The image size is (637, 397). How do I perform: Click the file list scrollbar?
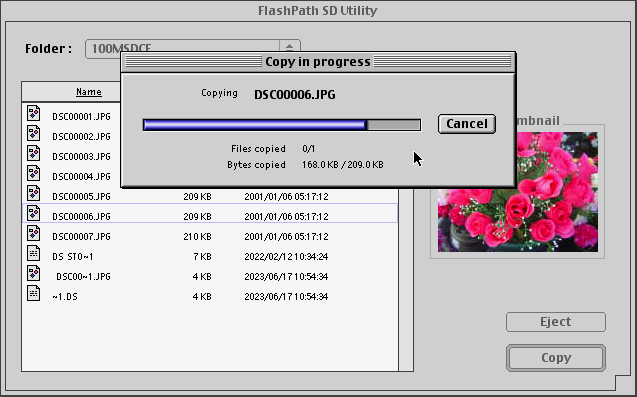coord(406,280)
